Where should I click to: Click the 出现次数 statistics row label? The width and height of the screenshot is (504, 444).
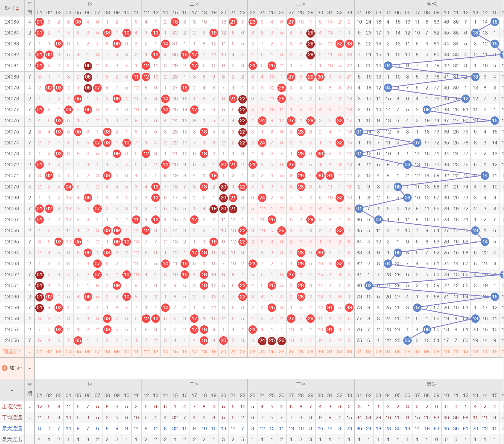[x=12, y=407]
